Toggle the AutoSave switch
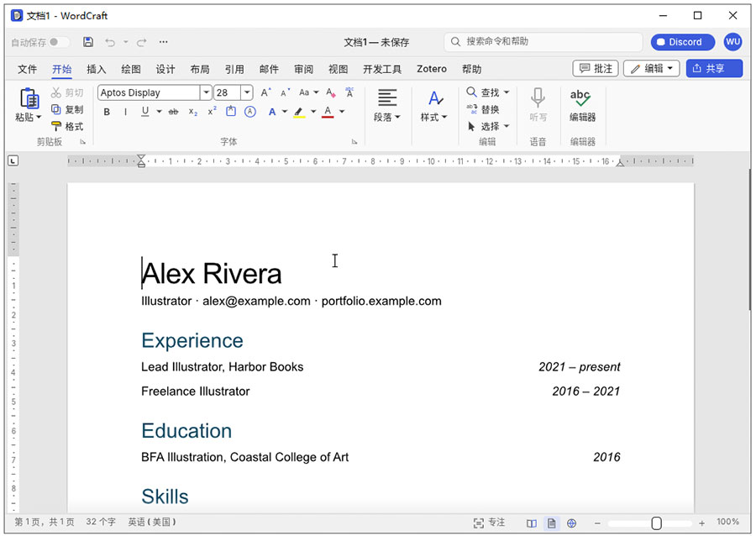 click(x=58, y=42)
